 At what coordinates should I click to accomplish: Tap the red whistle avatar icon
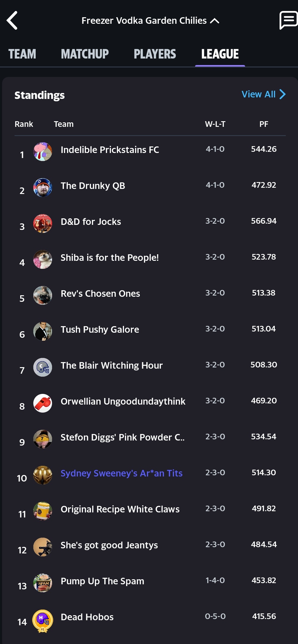pos(43,403)
